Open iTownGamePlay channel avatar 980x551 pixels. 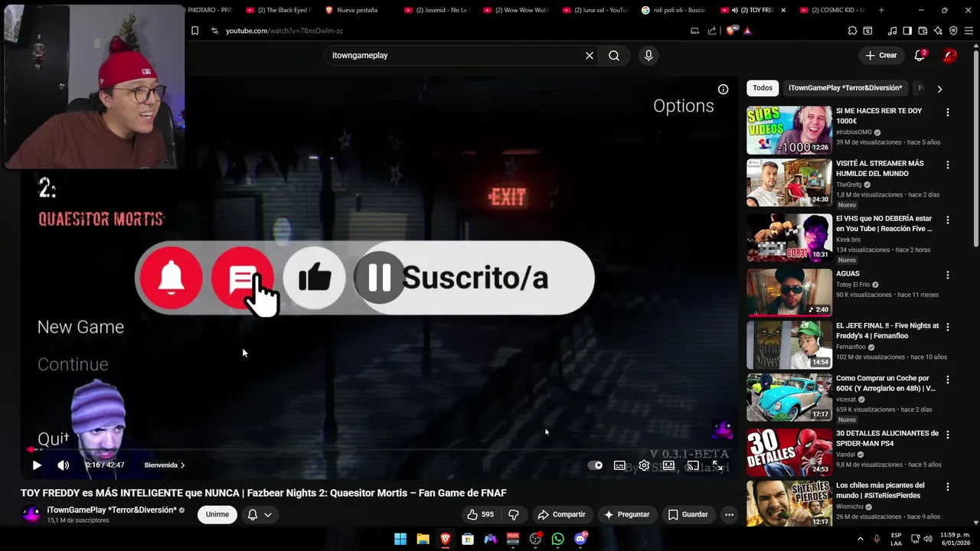coord(31,514)
